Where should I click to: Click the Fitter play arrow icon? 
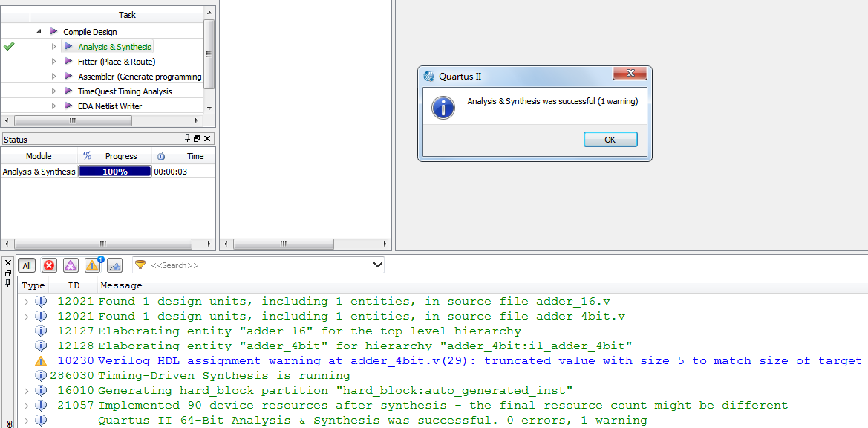pos(68,61)
